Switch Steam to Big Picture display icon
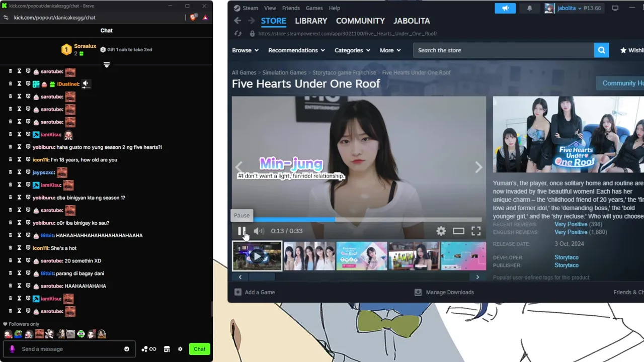Viewport: 644px width, 362px height. (x=615, y=8)
